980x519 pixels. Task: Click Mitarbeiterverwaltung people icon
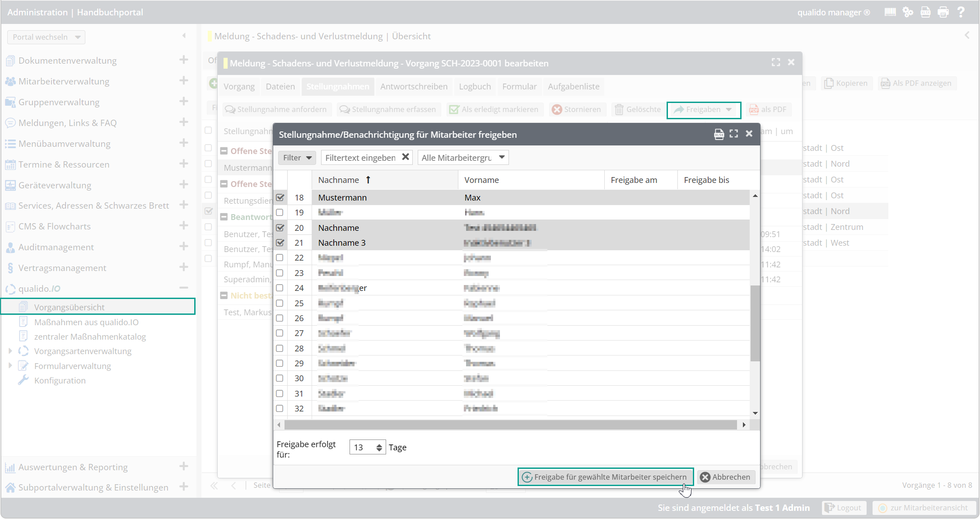click(10, 81)
